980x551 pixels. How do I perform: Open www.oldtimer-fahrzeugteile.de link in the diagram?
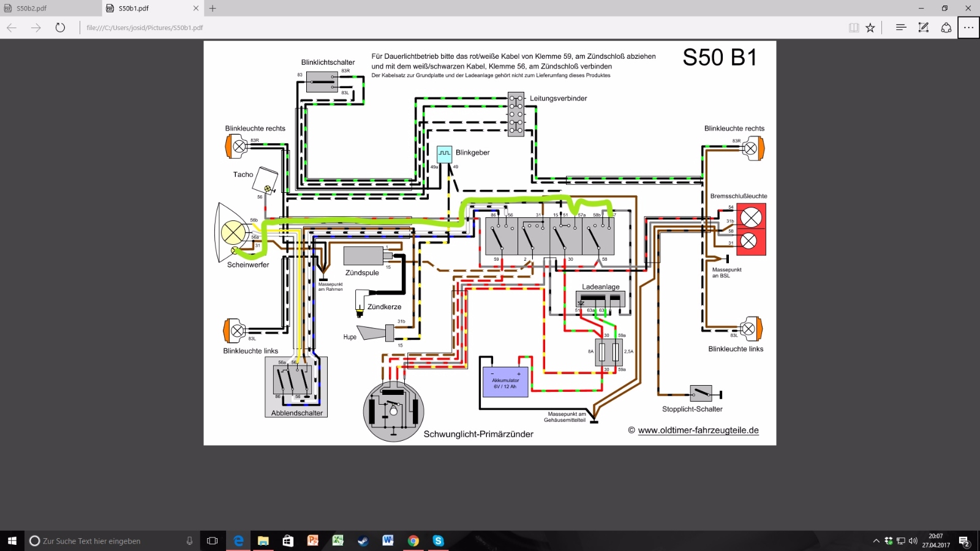(698, 430)
